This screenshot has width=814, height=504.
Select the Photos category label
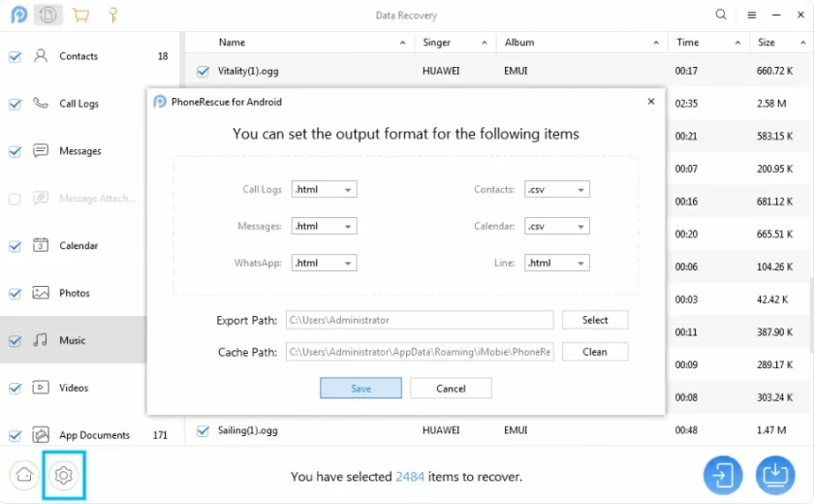(x=75, y=293)
